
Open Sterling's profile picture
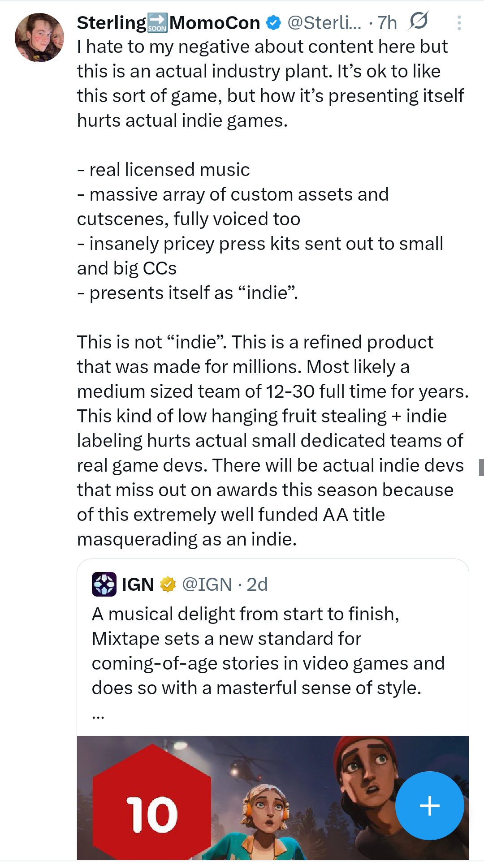[x=39, y=38]
